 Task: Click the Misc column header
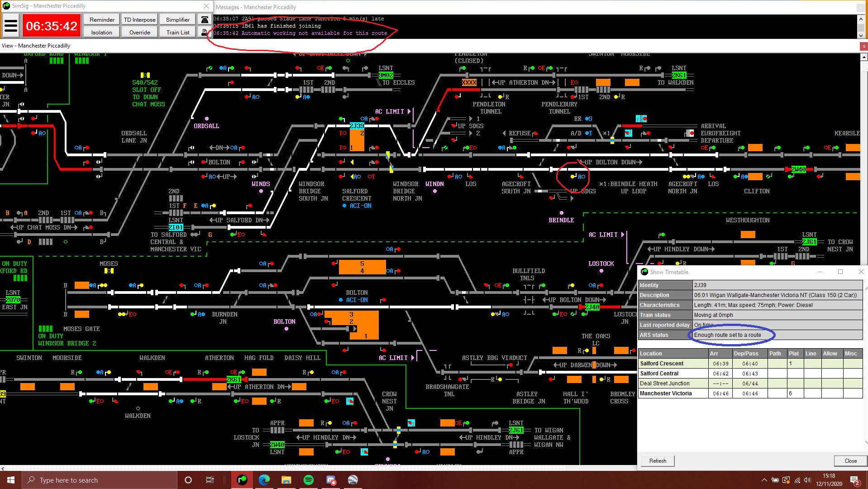(x=853, y=353)
